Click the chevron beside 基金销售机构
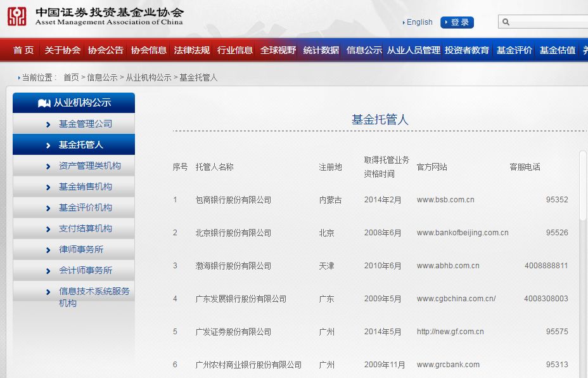588x378 pixels. click(48, 187)
